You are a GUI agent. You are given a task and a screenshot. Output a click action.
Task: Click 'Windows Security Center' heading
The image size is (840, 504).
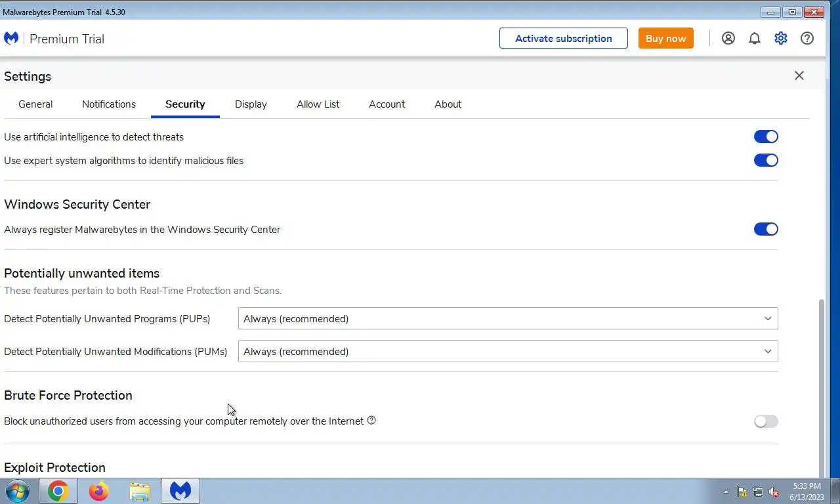(77, 204)
